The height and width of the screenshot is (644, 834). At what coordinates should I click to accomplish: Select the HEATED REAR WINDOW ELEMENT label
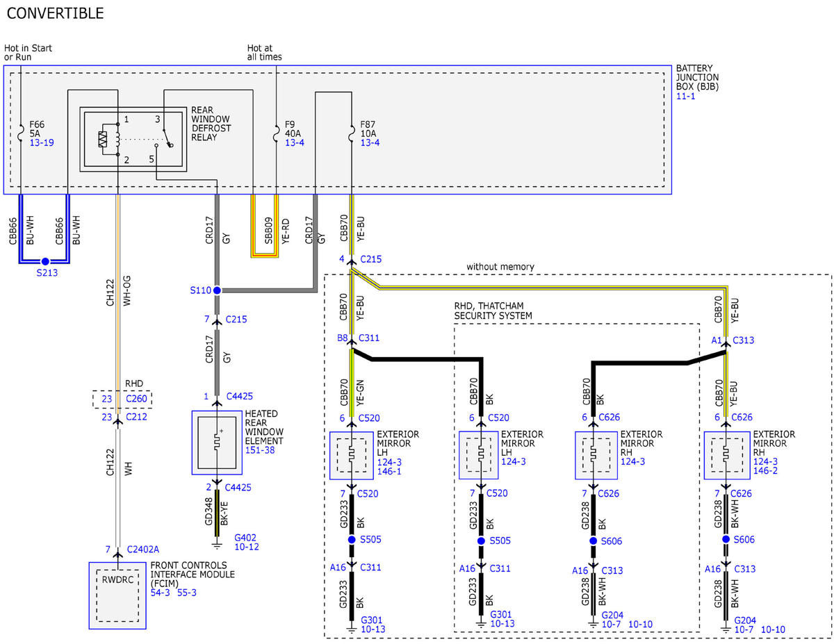[x=265, y=427]
